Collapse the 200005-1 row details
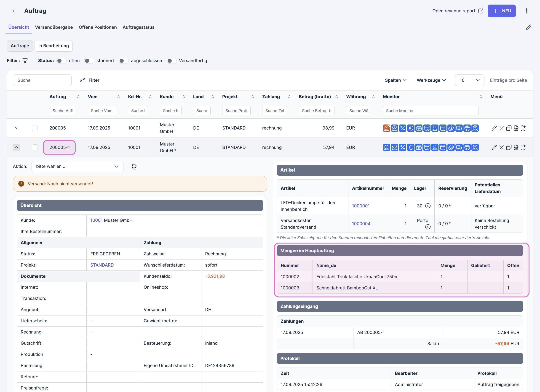This screenshot has width=540, height=392. [x=17, y=148]
